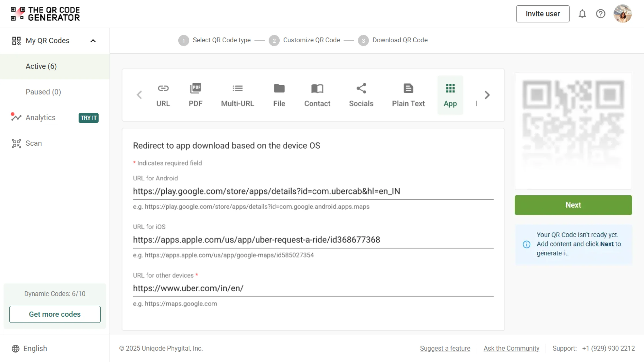Select the Socials share icon
Viewport: 644px width, 362px height.
[361, 89]
